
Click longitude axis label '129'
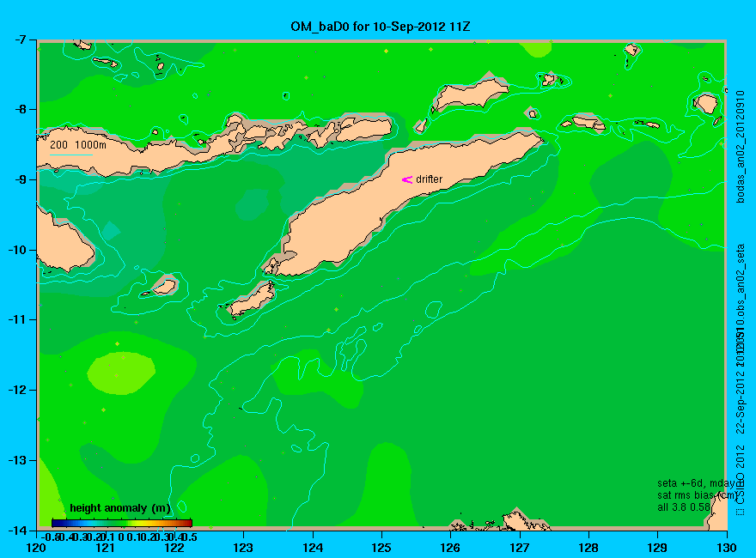tap(657, 548)
